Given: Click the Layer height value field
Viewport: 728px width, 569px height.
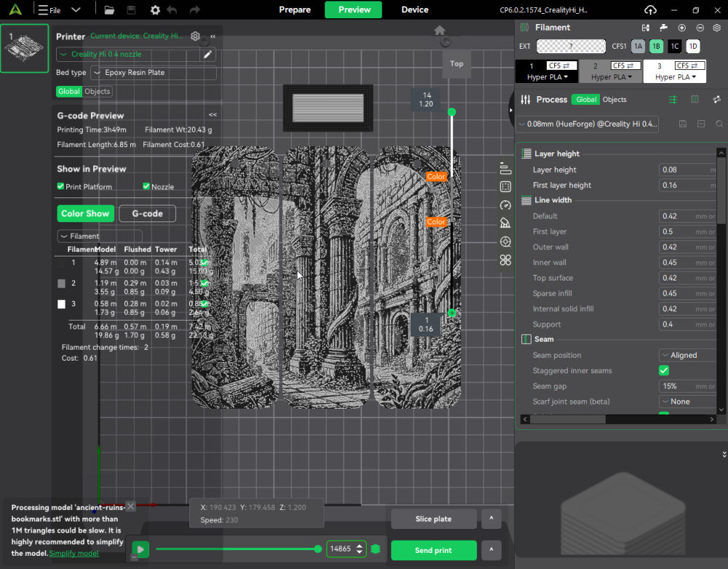Looking at the screenshot, I should (x=687, y=170).
